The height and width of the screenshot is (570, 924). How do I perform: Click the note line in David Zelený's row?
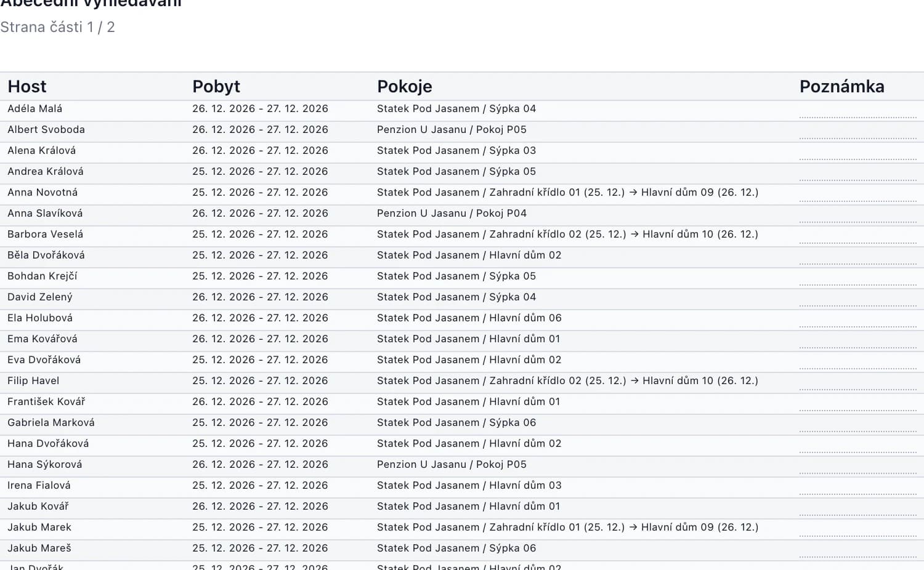(x=858, y=305)
